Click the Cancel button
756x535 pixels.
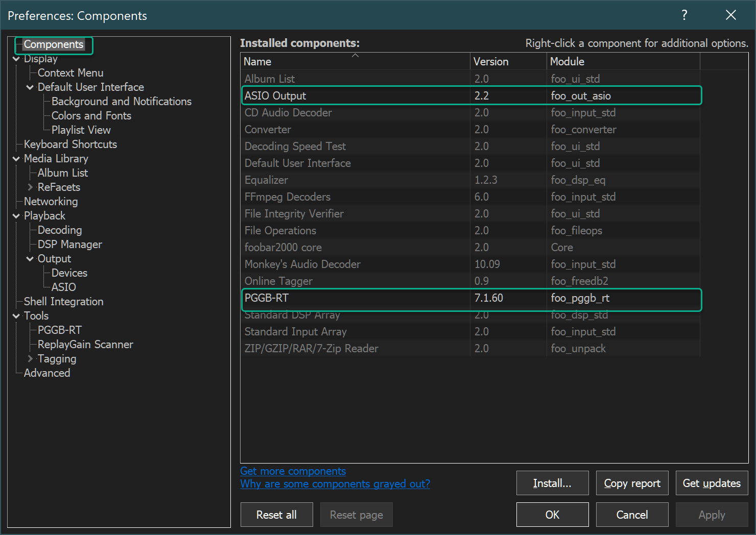click(632, 515)
